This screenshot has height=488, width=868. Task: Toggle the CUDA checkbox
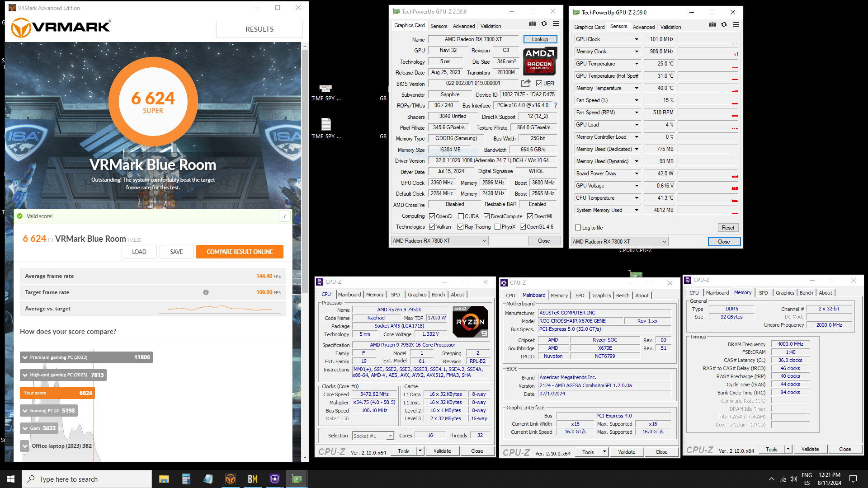pos(461,216)
